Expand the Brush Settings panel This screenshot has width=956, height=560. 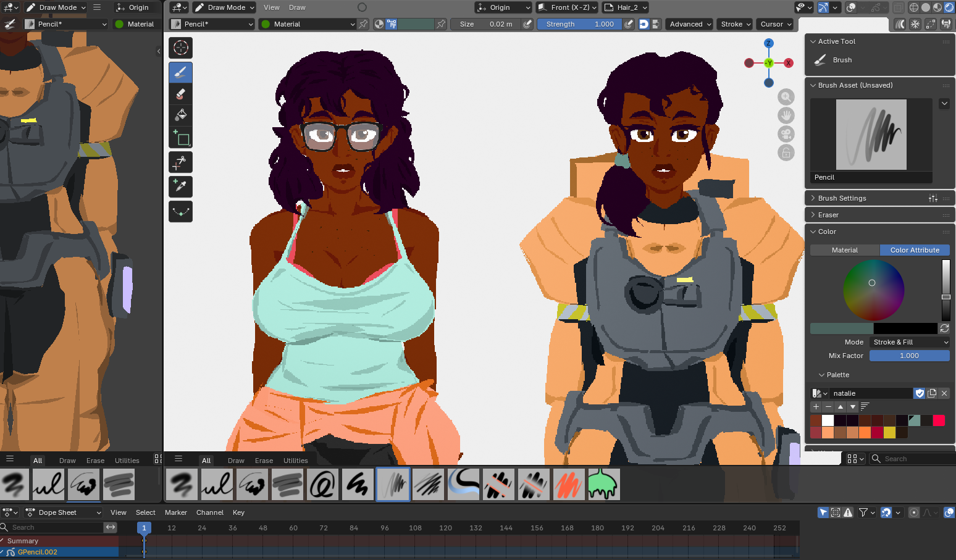point(842,198)
